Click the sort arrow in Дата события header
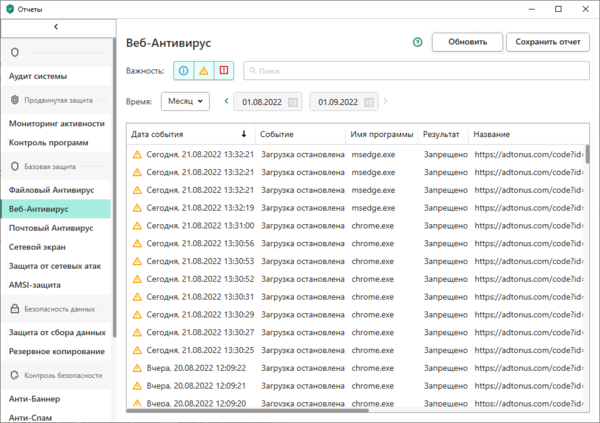This screenshot has width=600, height=423. (x=243, y=134)
